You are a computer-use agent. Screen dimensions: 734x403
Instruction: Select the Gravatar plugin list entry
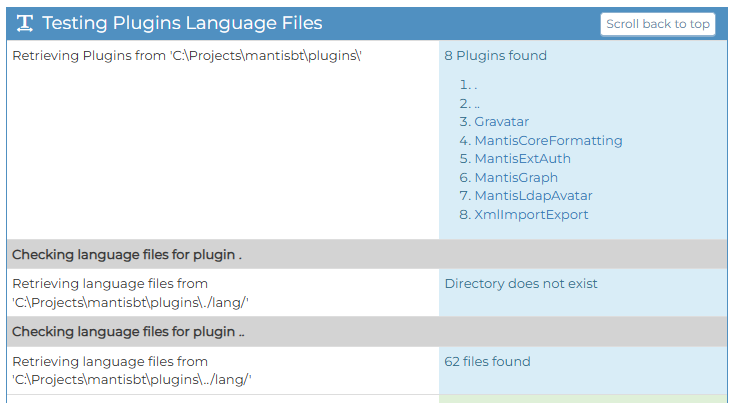(501, 122)
